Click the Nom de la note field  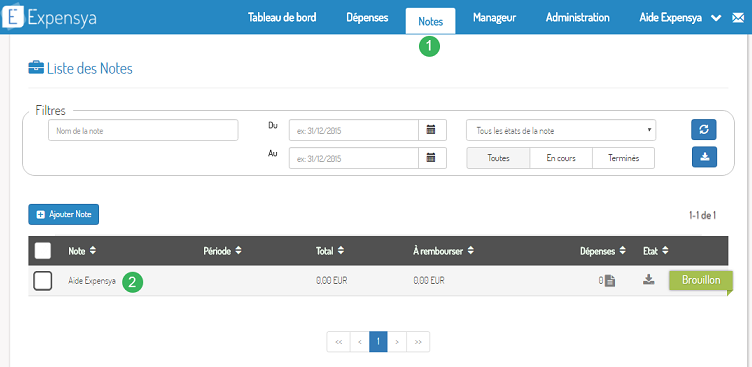coord(143,130)
